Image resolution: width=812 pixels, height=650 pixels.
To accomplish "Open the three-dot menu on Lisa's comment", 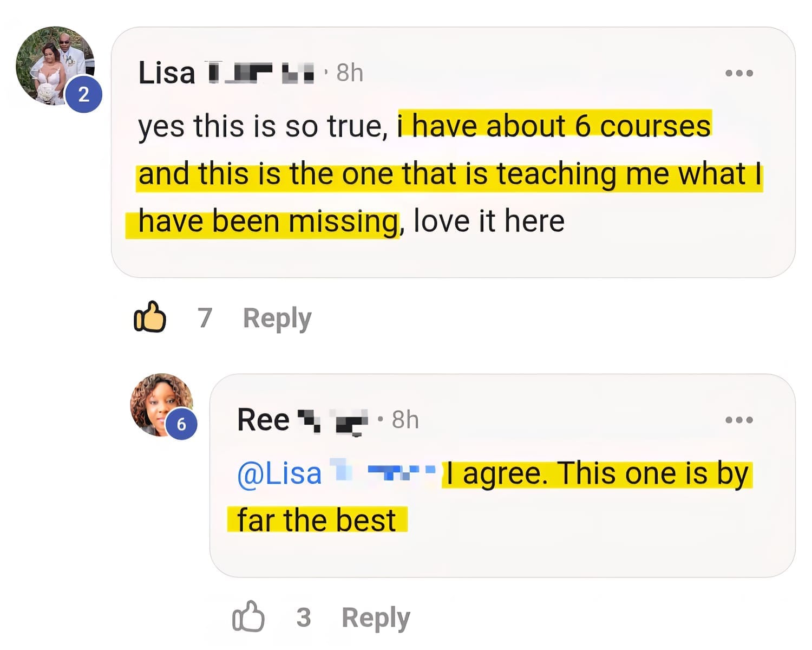I will (739, 73).
